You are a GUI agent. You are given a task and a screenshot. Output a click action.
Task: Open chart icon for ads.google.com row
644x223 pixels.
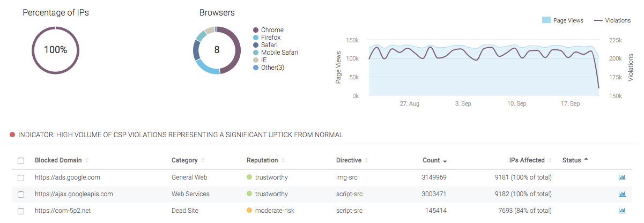(622, 177)
